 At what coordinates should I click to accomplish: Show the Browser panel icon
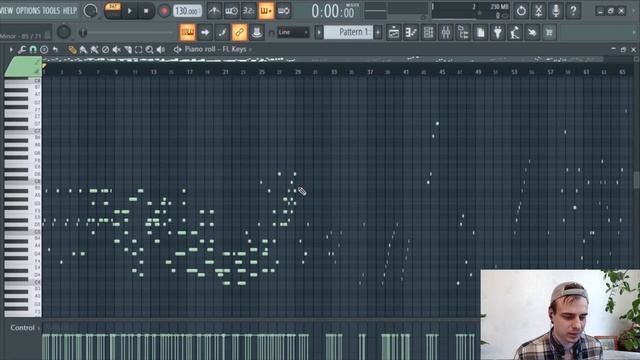tap(463, 32)
